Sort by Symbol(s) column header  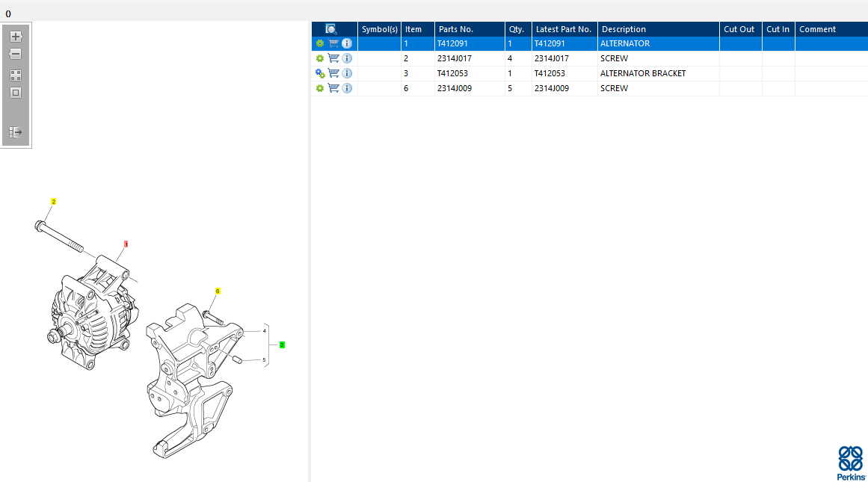point(379,29)
